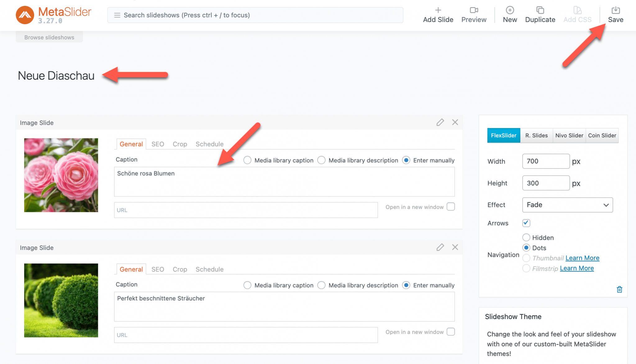Click the Add CSS toolbar item
This screenshot has height=364, width=636.
(577, 15)
